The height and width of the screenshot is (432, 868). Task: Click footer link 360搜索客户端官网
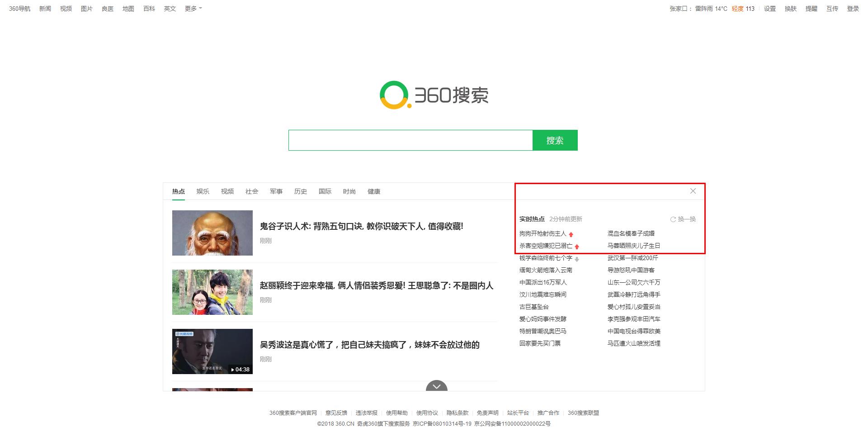(x=293, y=413)
